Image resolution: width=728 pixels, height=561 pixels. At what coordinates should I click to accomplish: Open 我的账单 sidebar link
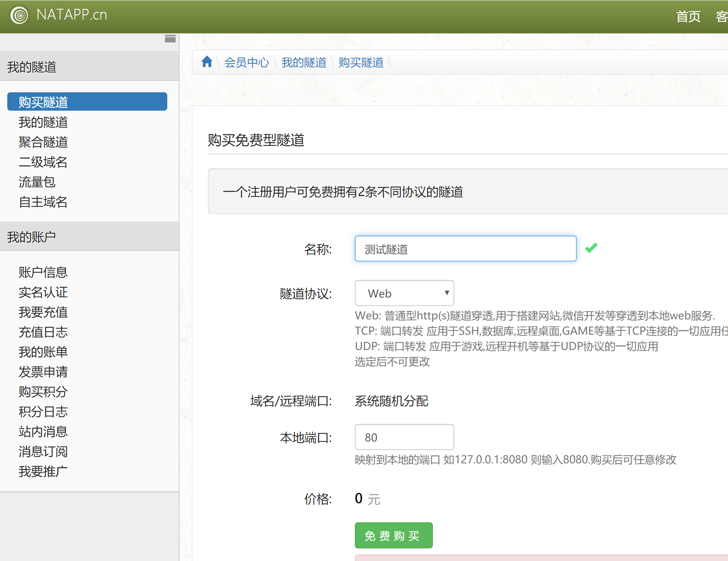(x=43, y=352)
